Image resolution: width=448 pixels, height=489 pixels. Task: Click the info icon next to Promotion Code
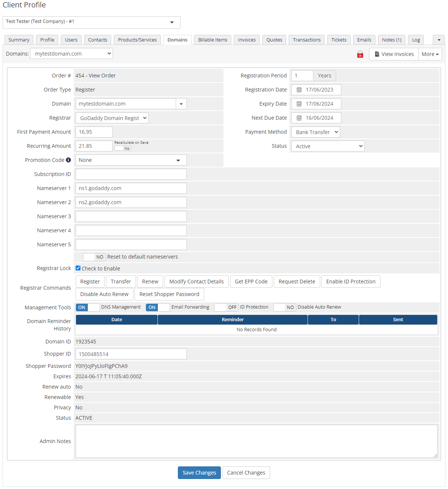coord(69,160)
